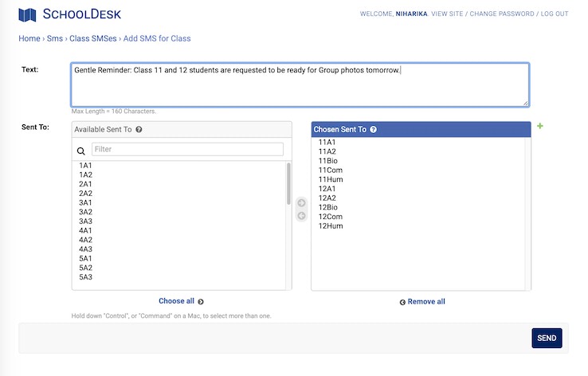The image size is (588, 376).
Task: Click the Log Out link
Action: pos(553,14)
